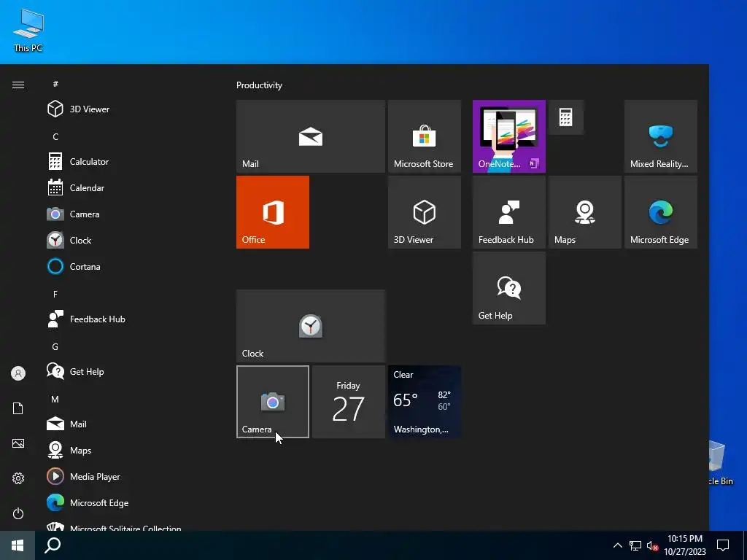Open the notification center icon

tap(723, 545)
